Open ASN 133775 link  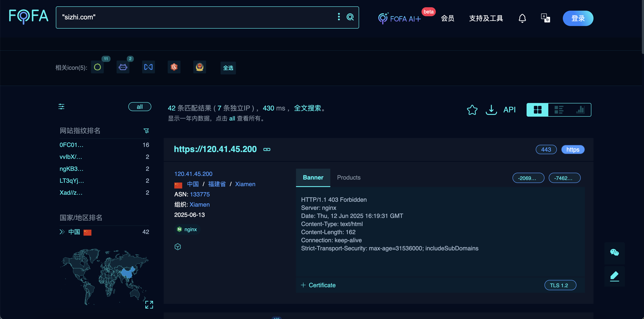pyautogui.click(x=200, y=194)
